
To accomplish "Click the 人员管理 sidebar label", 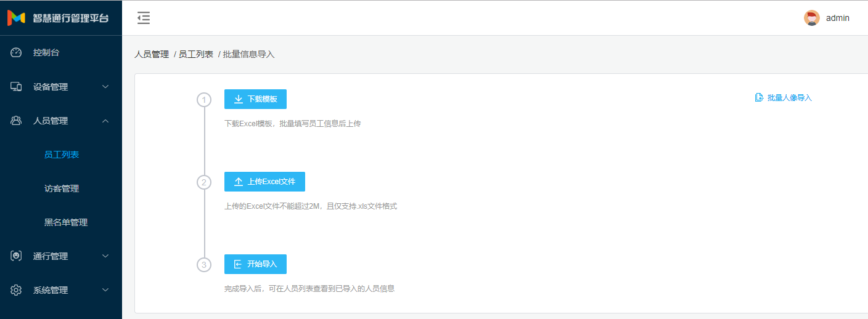I will [x=51, y=121].
